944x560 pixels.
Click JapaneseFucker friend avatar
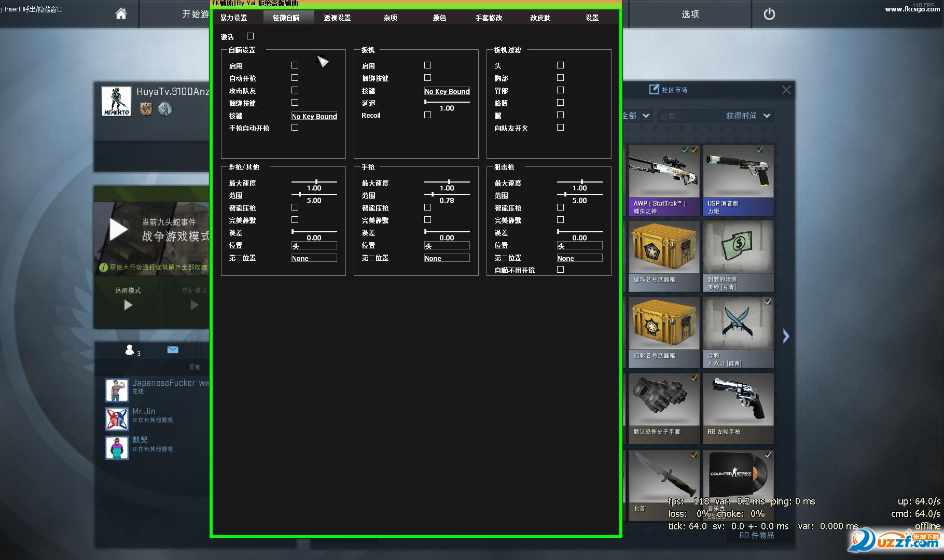pyautogui.click(x=117, y=390)
